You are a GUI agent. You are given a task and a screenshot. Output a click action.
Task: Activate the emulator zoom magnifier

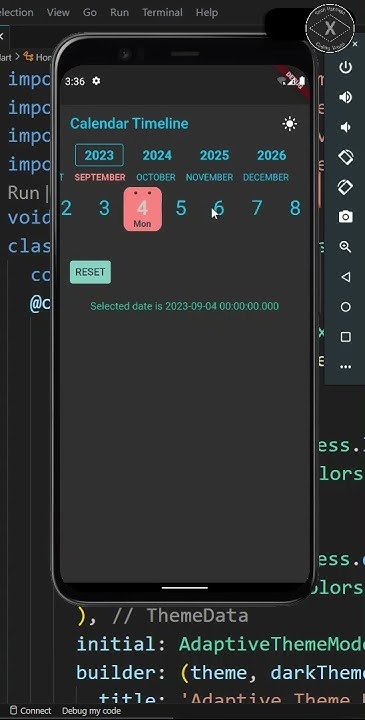[345, 247]
